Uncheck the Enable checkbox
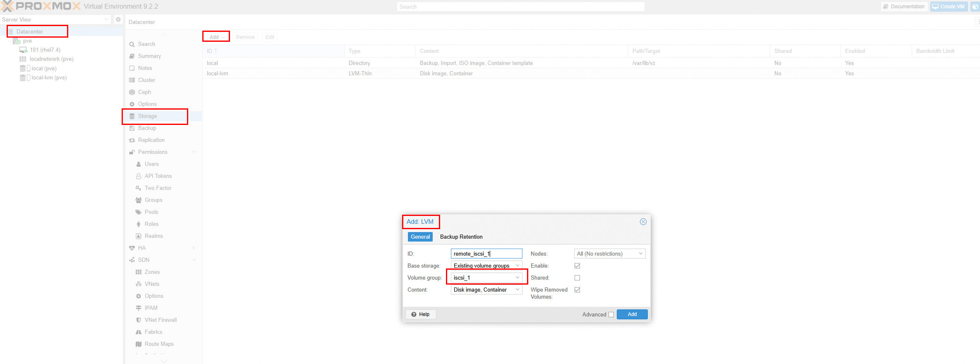The width and height of the screenshot is (980, 364). coord(577,266)
